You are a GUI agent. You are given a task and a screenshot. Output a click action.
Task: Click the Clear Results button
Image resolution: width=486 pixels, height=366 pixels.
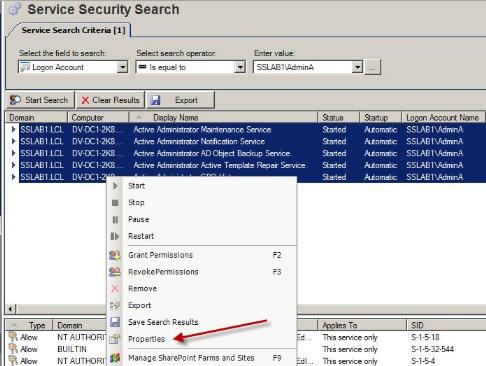click(110, 100)
